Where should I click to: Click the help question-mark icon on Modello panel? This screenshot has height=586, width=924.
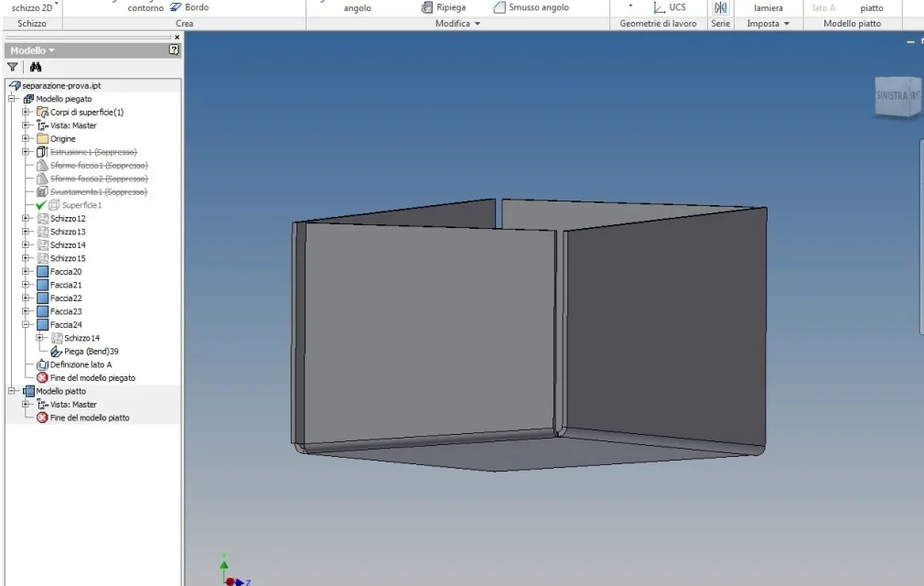(x=174, y=50)
